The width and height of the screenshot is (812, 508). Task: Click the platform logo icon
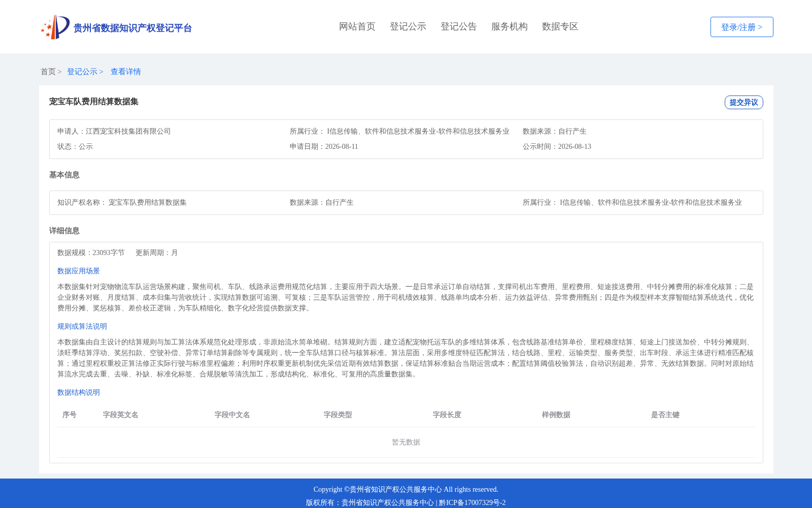(x=55, y=27)
